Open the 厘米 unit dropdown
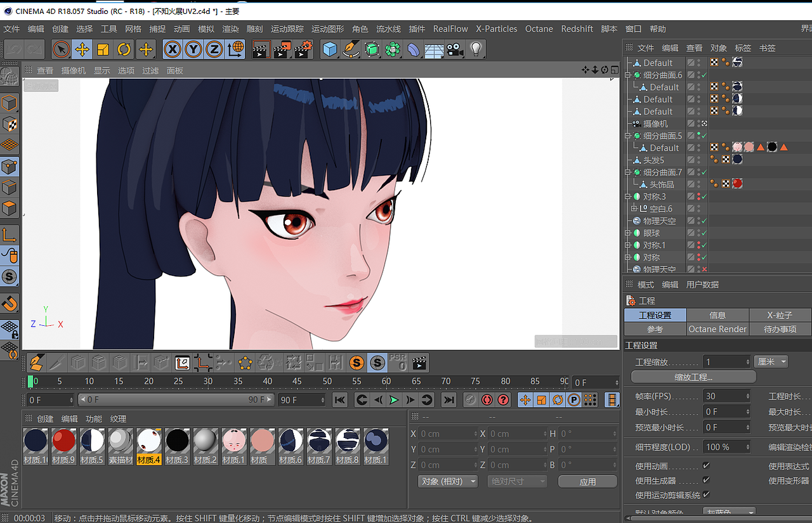812x523 pixels. (x=769, y=361)
